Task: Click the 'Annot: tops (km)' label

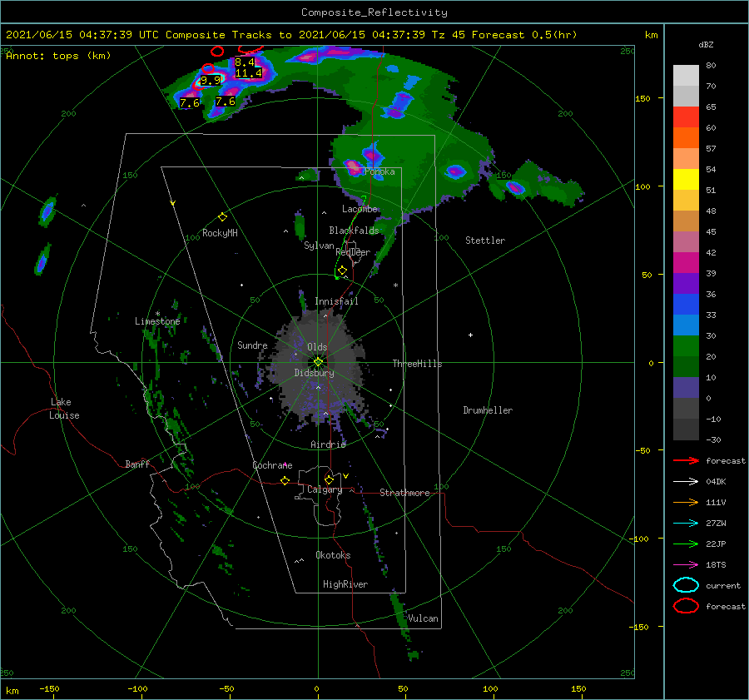Action: point(58,56)
